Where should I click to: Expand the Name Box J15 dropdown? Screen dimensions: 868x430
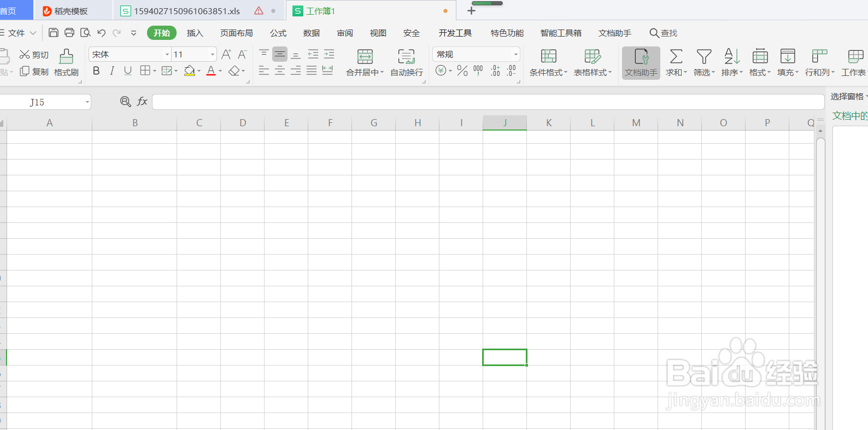[87, 102]
